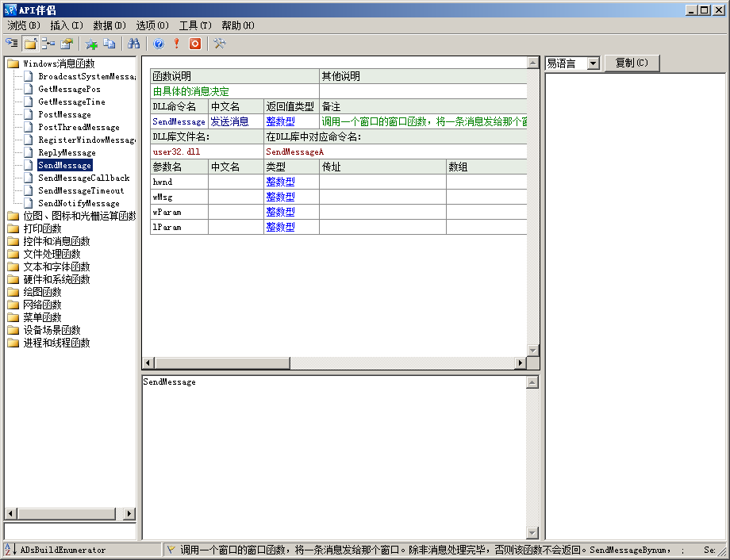Open the 网络函数 folder
The height and width of the screenshot is (560, 730).
coord(42,305)
